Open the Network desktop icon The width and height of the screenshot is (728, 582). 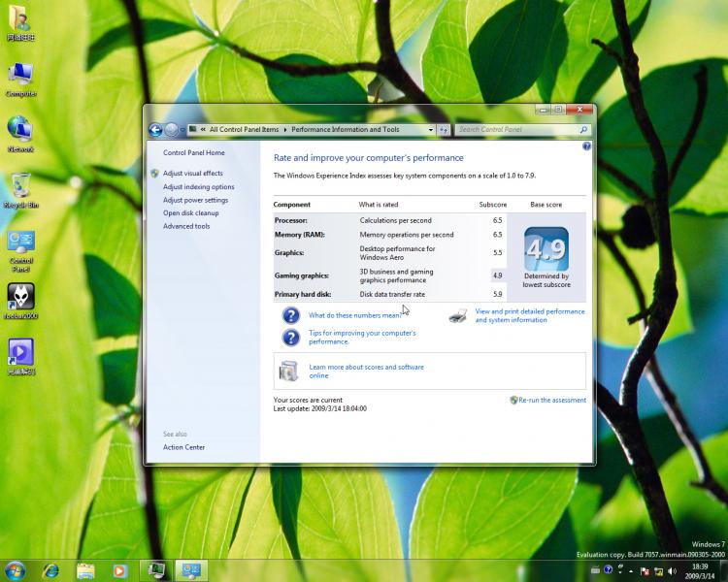(x=20, y=135)
